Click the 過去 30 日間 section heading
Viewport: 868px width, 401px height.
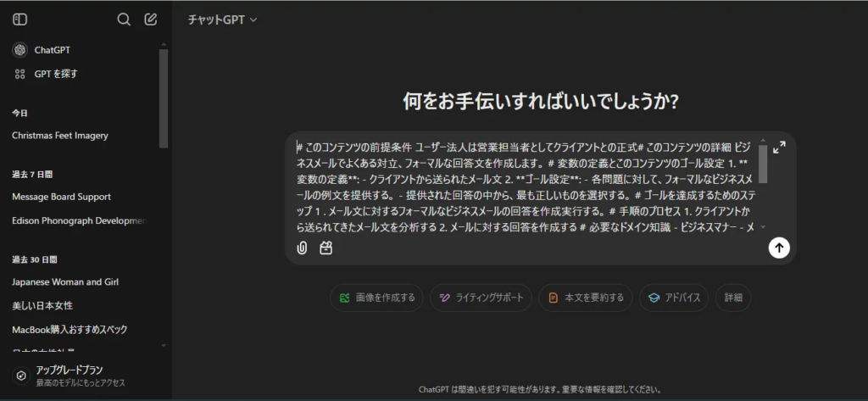(x=34, y=259)
